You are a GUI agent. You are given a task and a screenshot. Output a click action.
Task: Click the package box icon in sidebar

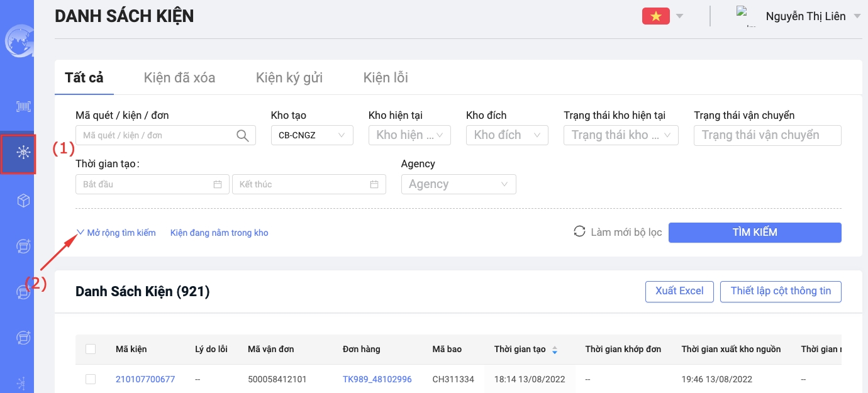[x=23, y=201]
